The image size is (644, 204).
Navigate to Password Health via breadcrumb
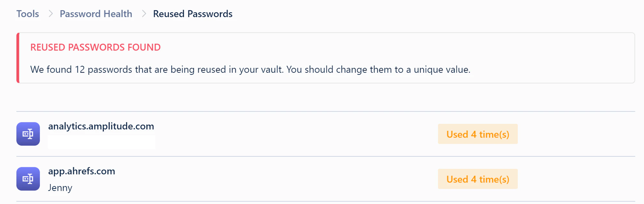[x=96, y=14]
